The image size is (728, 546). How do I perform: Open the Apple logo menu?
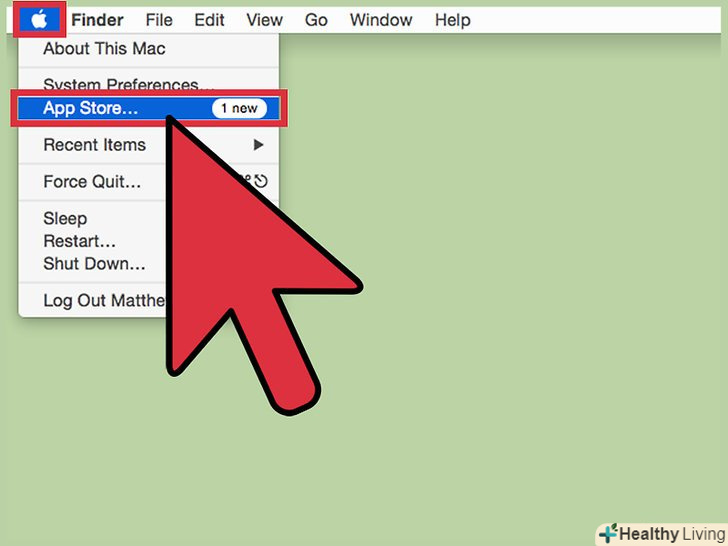39,20
